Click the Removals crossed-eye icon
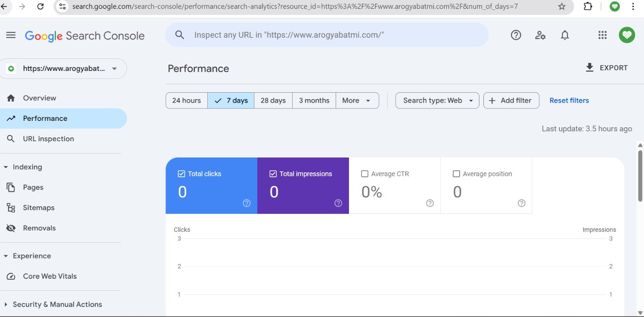 pos(11,228)
